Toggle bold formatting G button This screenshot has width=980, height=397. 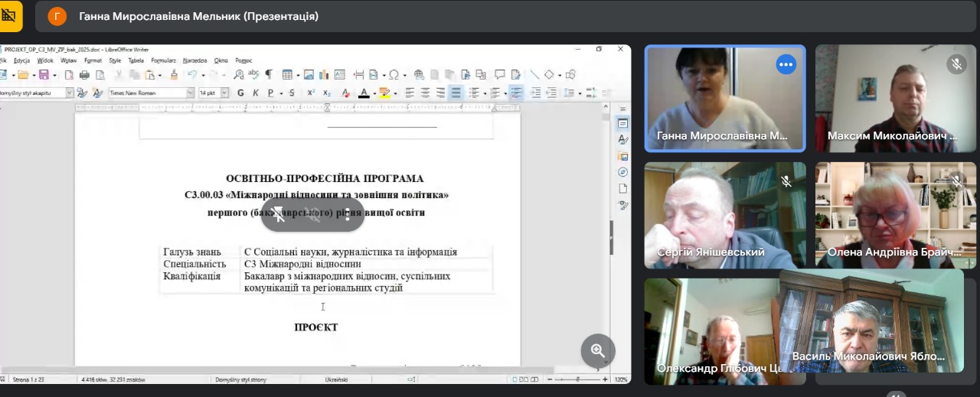[x=240, y=93]
